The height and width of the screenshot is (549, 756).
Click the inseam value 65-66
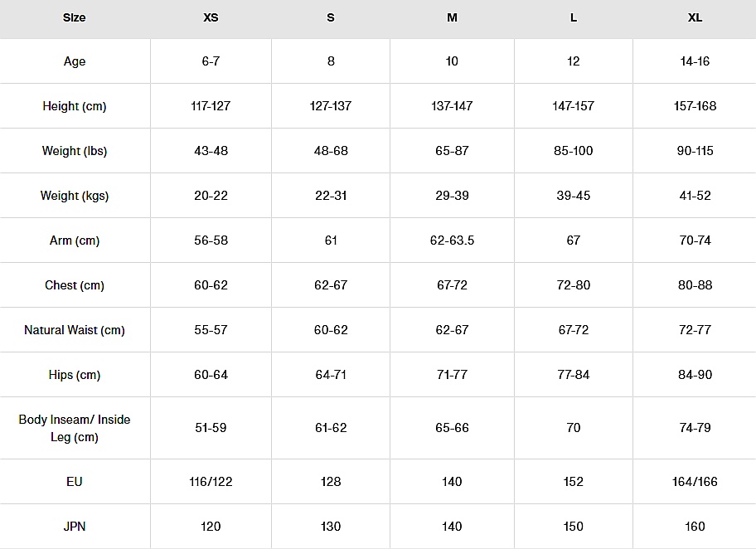click(452, 428)
